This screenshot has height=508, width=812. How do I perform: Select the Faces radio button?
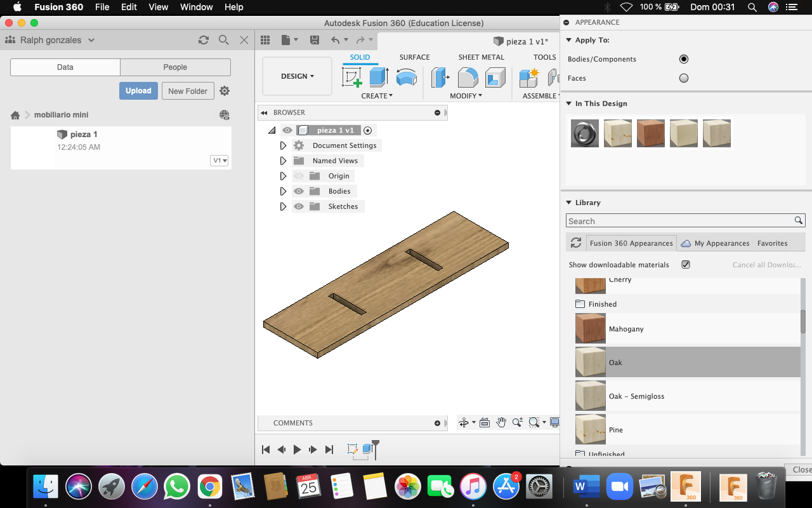(x=683, y=78)
